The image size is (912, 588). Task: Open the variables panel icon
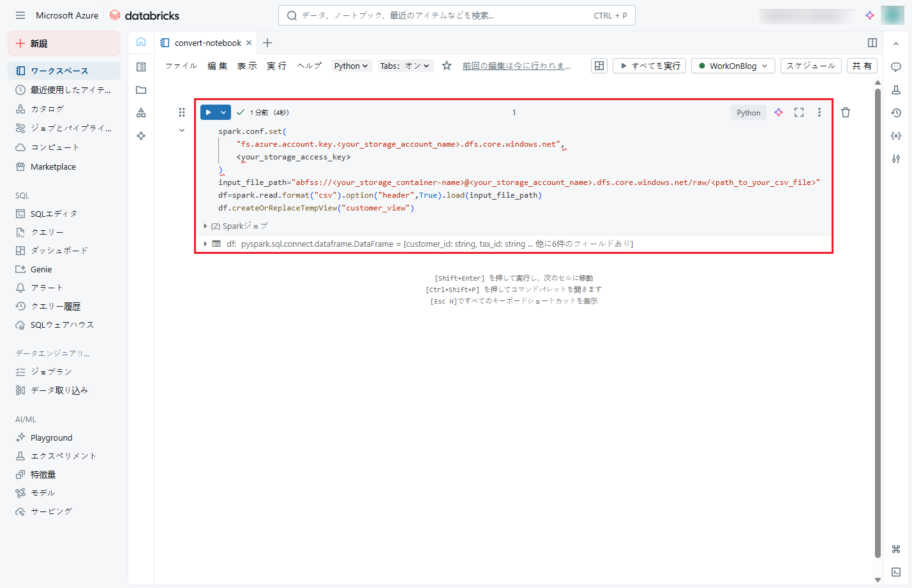[896, 136]
